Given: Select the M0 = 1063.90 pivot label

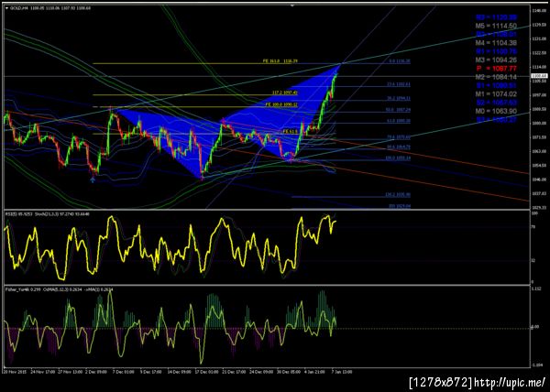Looking at the screenshot, I should (496, 111).
